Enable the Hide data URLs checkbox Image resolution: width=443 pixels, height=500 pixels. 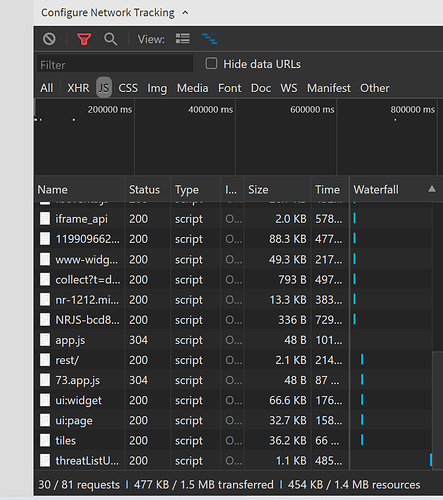pyautogui.click(x=211, y=63)
